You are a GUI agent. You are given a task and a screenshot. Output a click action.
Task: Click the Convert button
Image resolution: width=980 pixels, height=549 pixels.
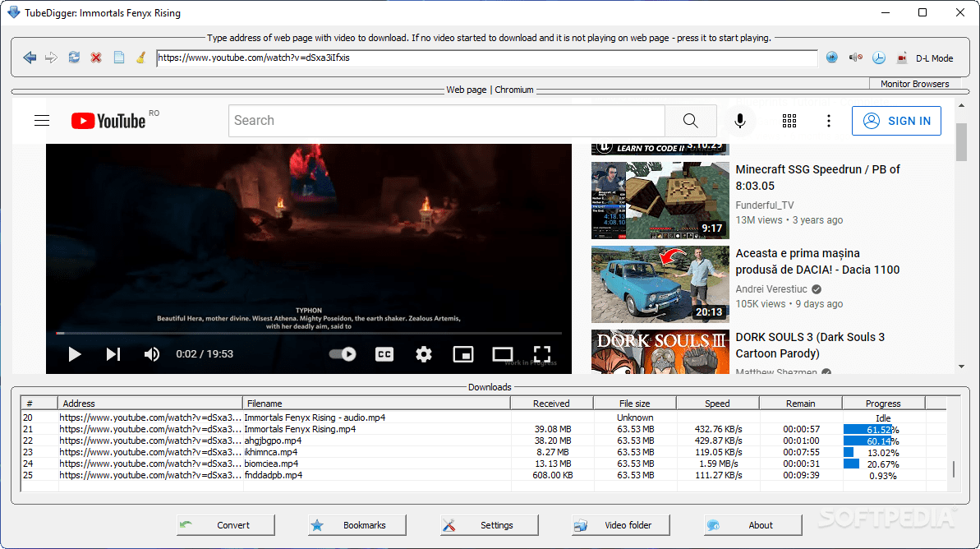click(226, 525)
